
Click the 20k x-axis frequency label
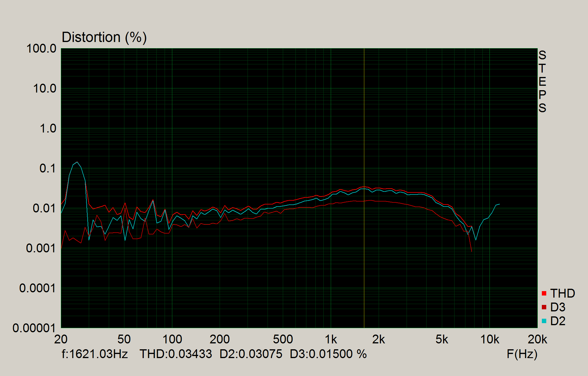537,339
